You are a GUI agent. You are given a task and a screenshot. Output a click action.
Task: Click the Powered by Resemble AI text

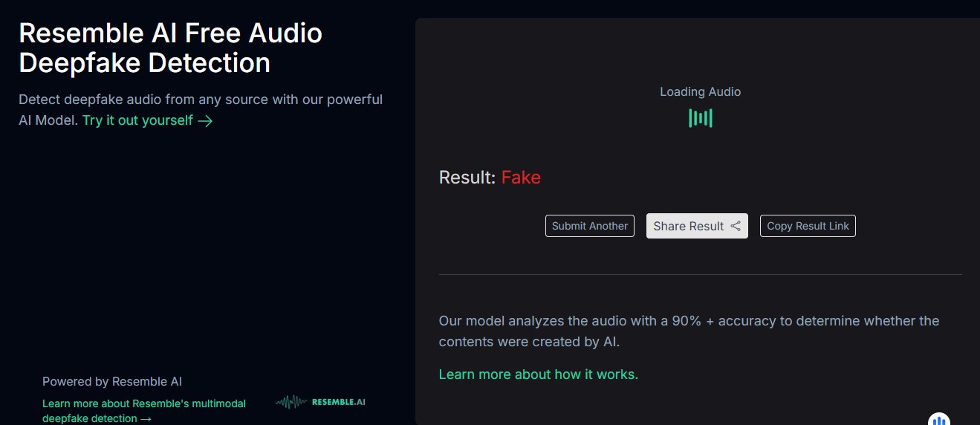112,381
